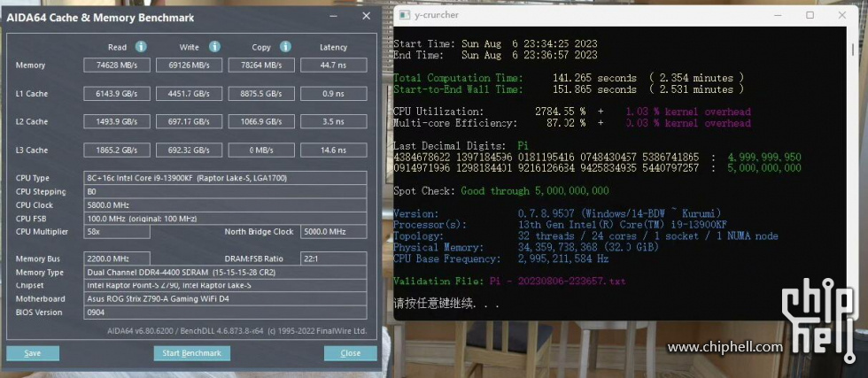
Task: Click the North Bridge Clock value 5000.0 MHz
Action: (x=333, y=231)
